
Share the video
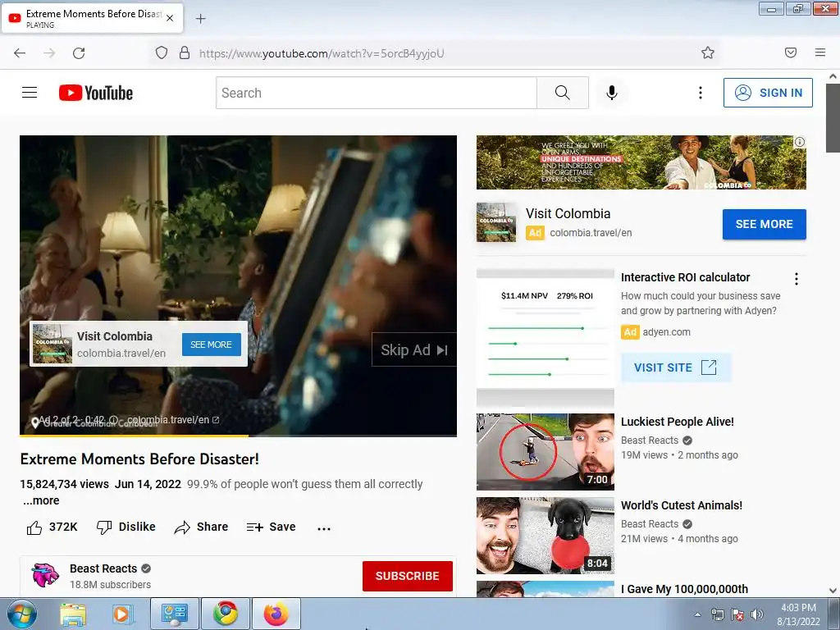click(202, 527)
